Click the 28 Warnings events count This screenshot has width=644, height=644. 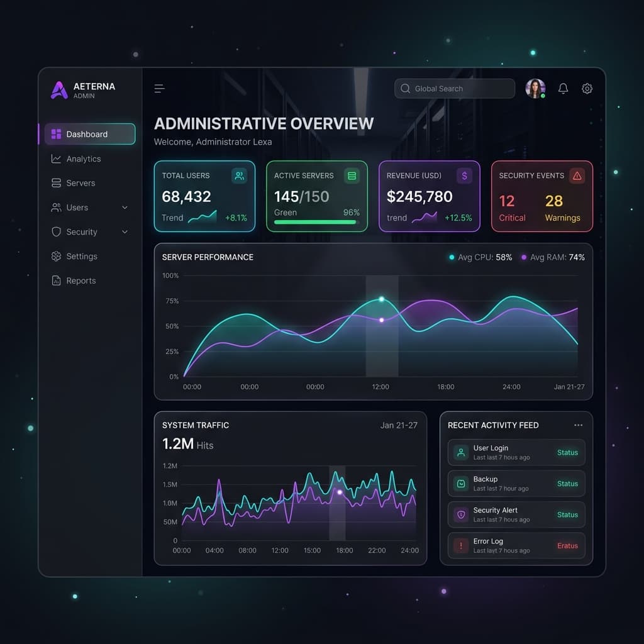coord(553,201)
